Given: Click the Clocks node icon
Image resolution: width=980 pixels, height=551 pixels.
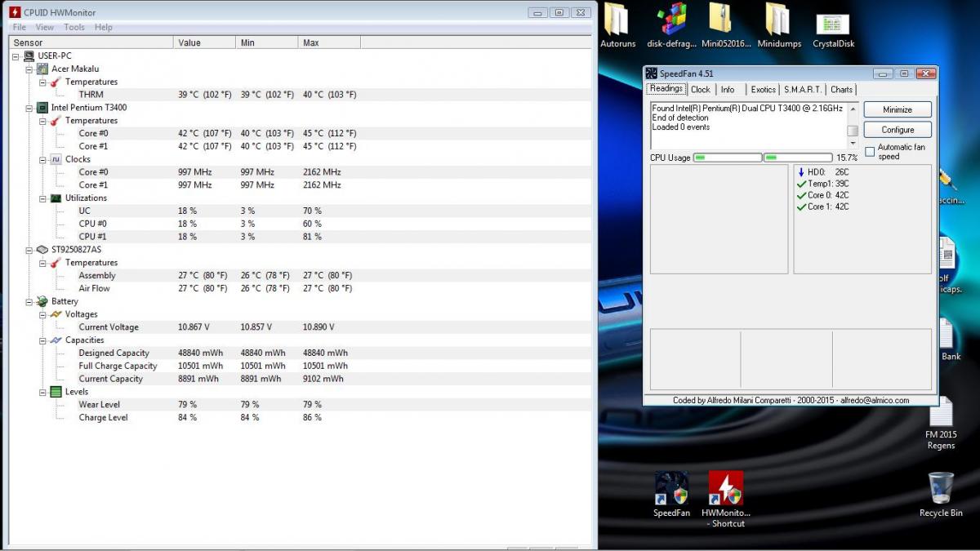Looking at the screenshot, I should pos(56,159).
